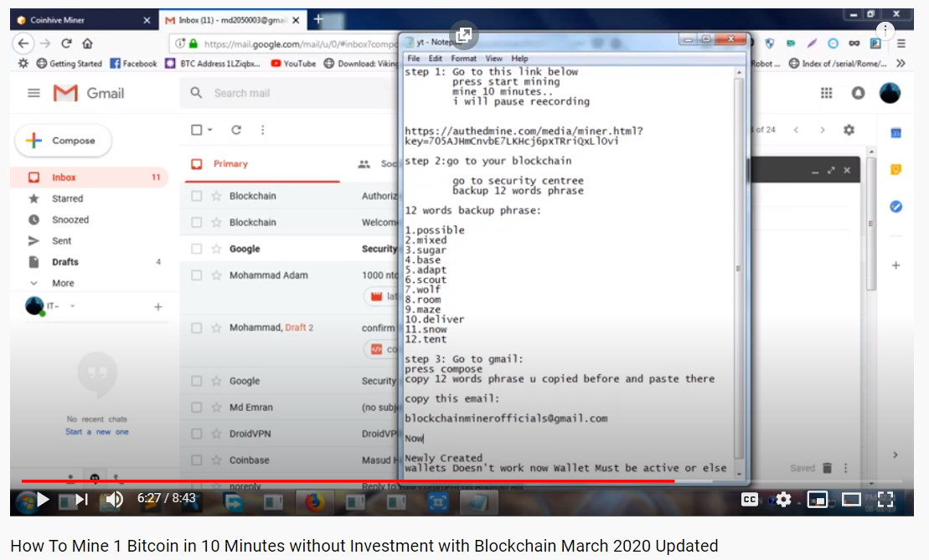Play the YouTube video
The height and width of the screenshot is (560, 929).
tap(43, 500)
